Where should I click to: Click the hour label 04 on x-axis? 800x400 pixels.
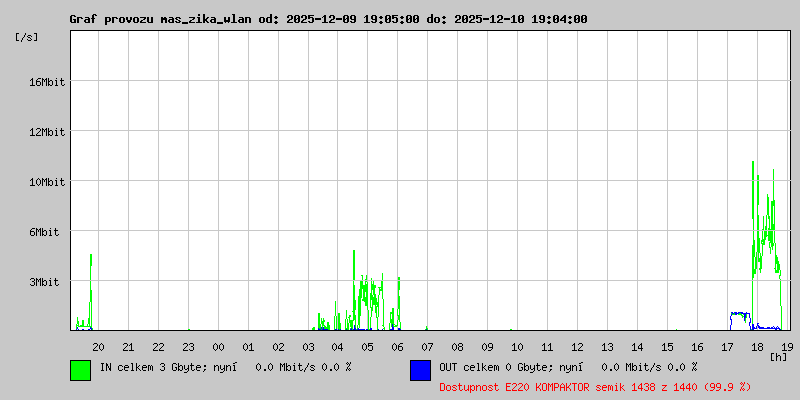click(x=338, y=347)
